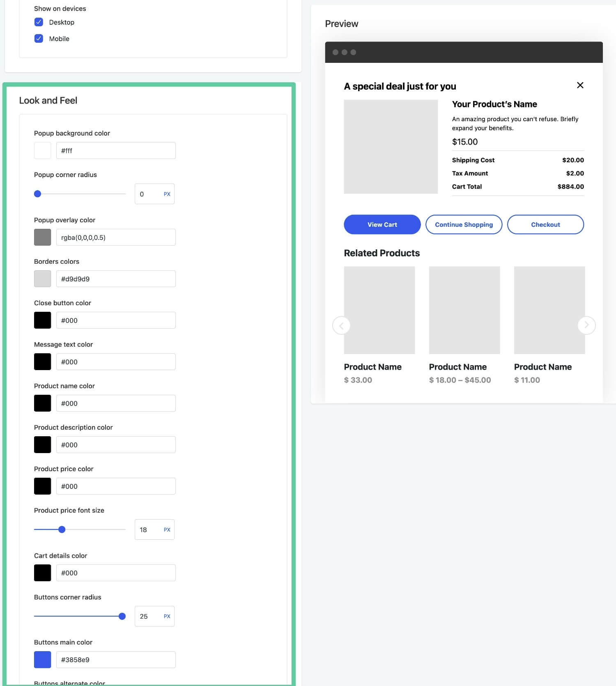Close the popup preview with the X icon

pos(580,85)
